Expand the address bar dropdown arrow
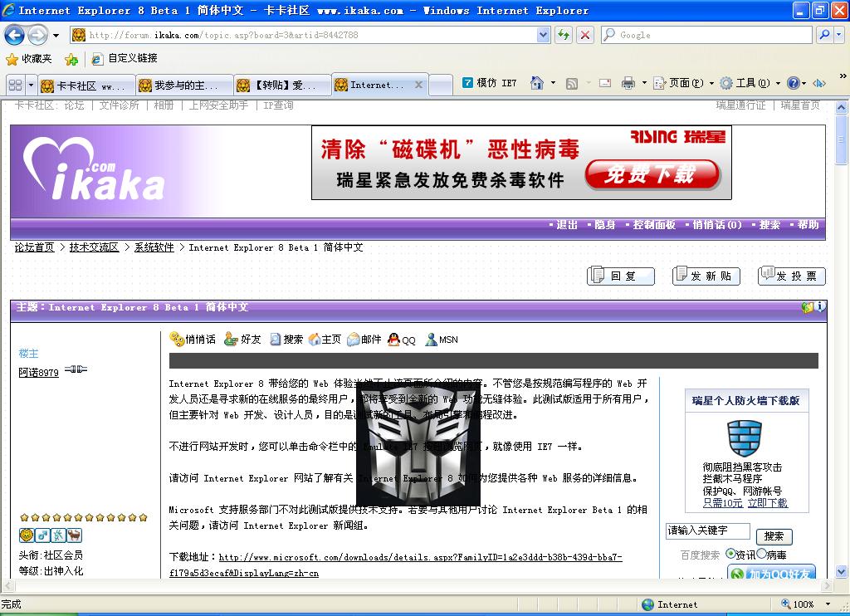Screen dimensions: 850x616 click(x=543, y=35)
